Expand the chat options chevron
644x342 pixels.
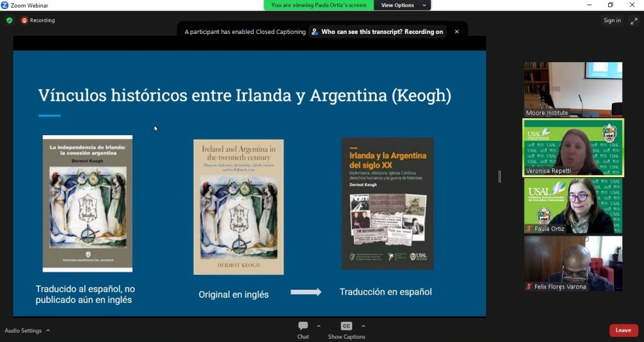coord(319,326)
